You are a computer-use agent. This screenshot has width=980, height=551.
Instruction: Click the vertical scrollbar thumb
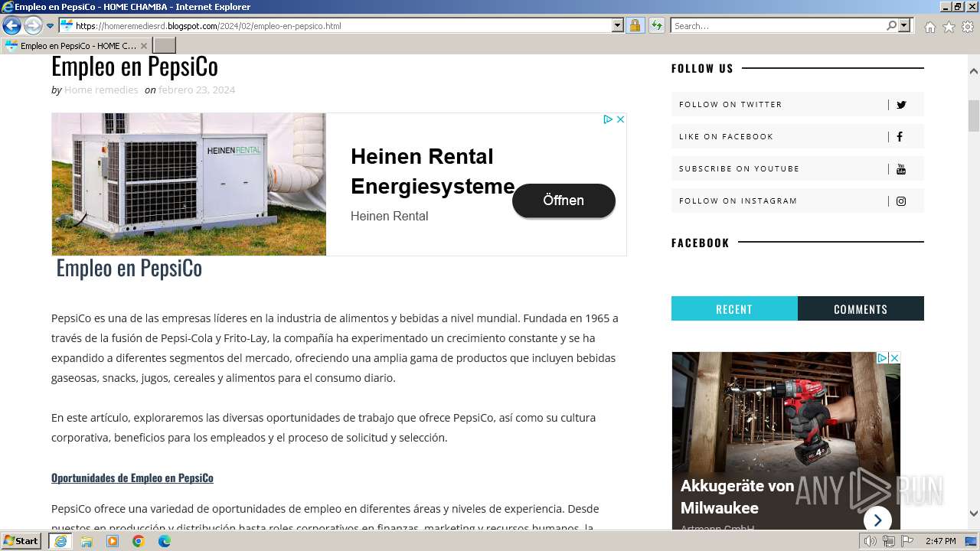[x=974, y=116]
